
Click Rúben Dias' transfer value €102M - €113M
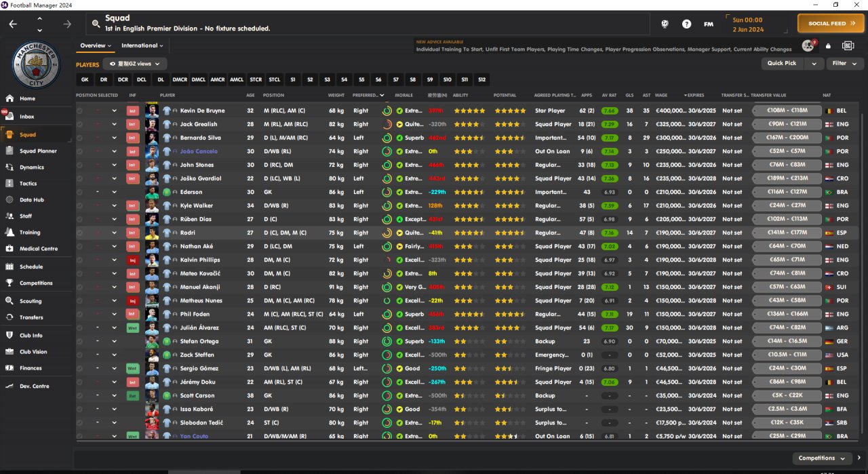tap(786, 219)
